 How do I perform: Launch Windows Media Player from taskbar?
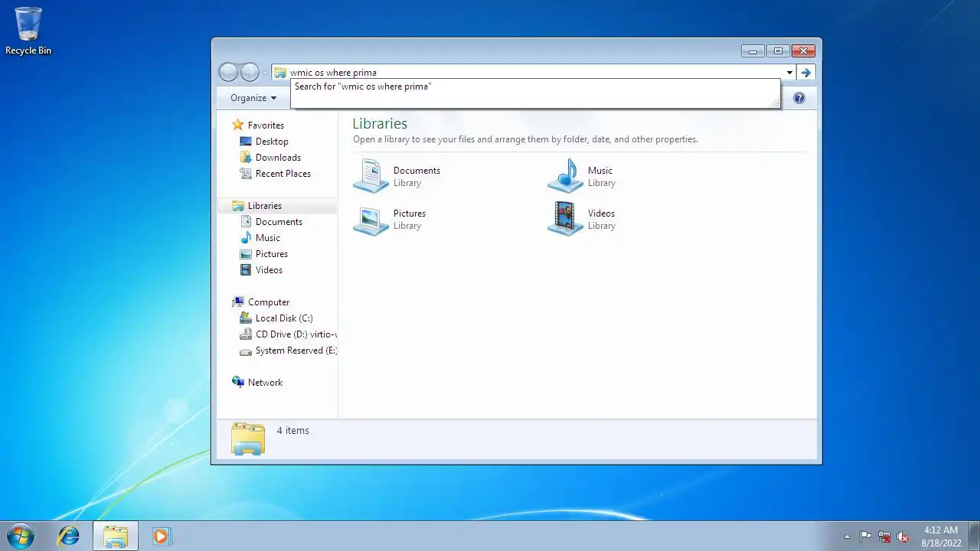click(x=161, y=536)
